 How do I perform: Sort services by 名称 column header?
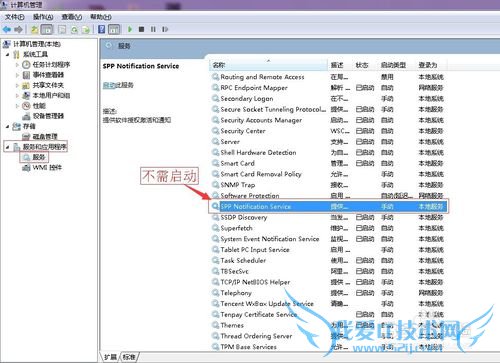tap(268, 65)
